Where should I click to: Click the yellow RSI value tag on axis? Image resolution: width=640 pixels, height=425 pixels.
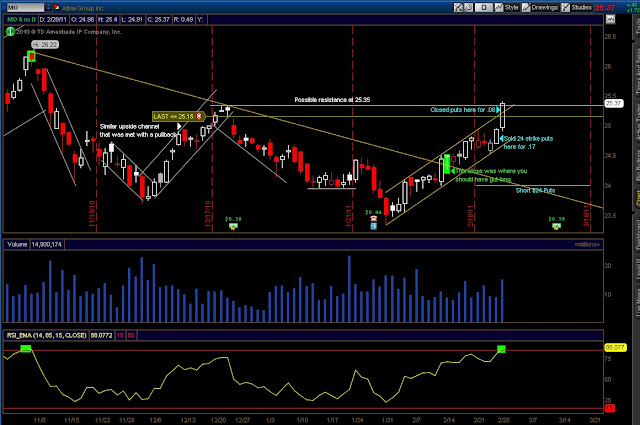[615, 347]
